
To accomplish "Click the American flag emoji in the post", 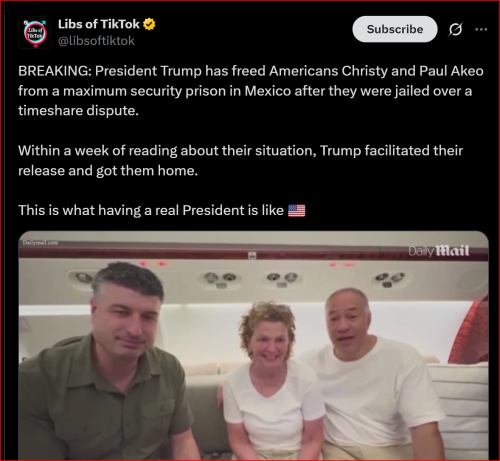I will point(296,211).
